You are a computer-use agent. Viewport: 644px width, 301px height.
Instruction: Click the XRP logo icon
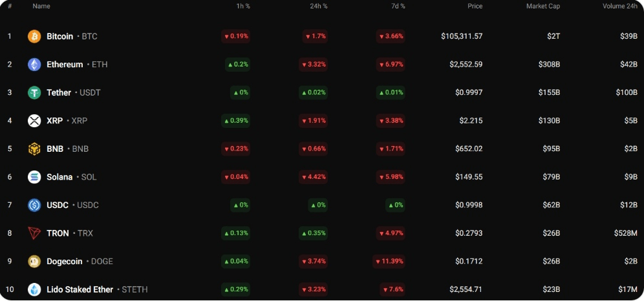coord(34,121)
